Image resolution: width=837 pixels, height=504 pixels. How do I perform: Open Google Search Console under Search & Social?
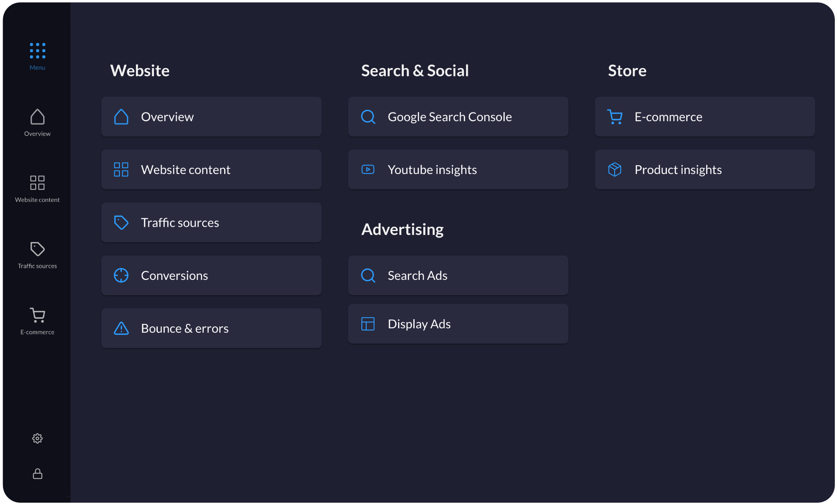tap(458, 116)
